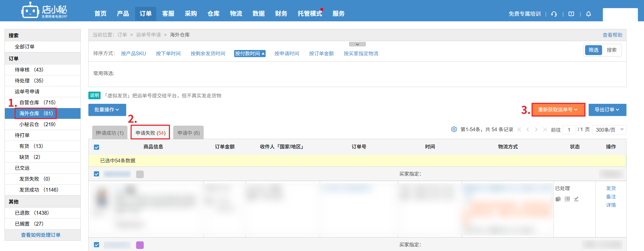Click the barcode icon under 已处理

567,199
